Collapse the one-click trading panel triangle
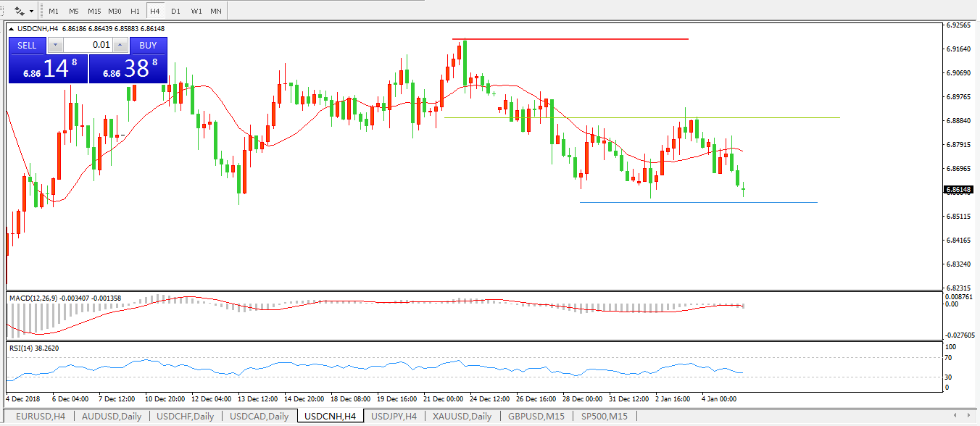This screenshot has width=980, height=426. click(x=12, y=29)
